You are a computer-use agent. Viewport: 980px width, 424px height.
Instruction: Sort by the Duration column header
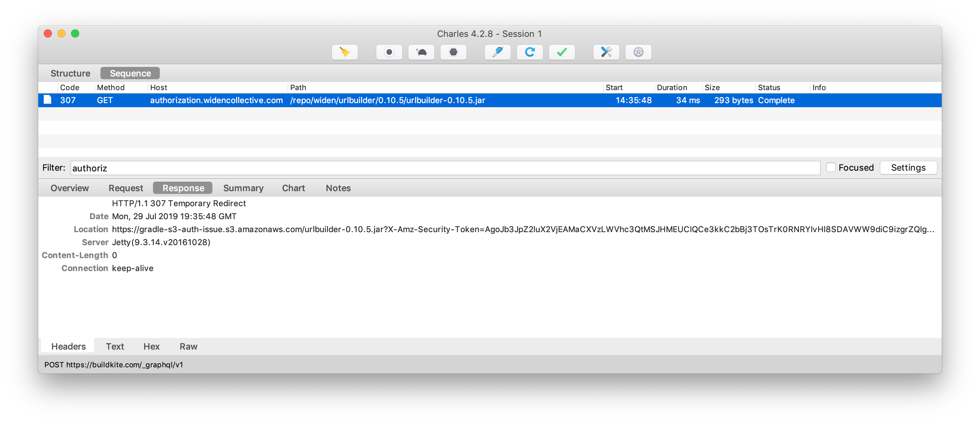(x=672, y=87)
